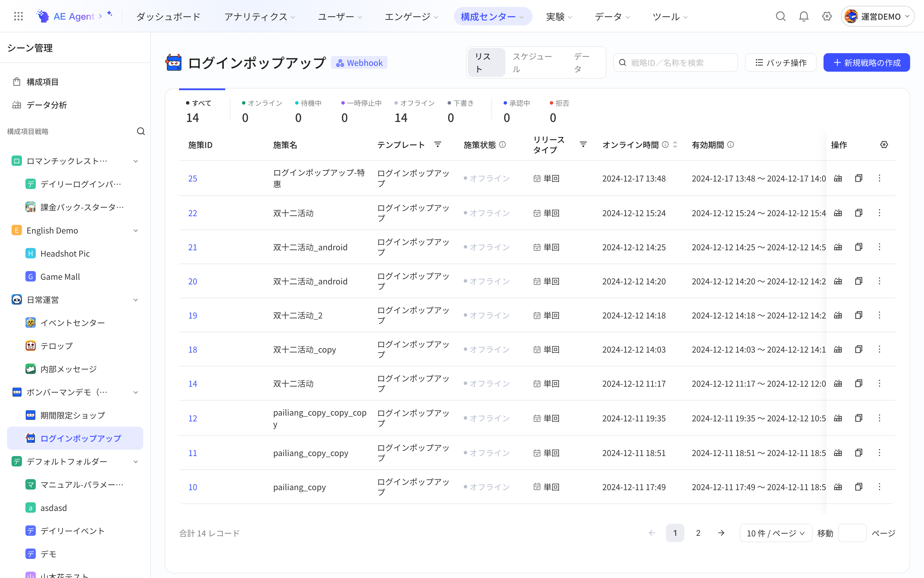Click the sidebar 構成項目戦略 search icon
This screenshot has width=924, height=578.
click(x=141, y=131)
